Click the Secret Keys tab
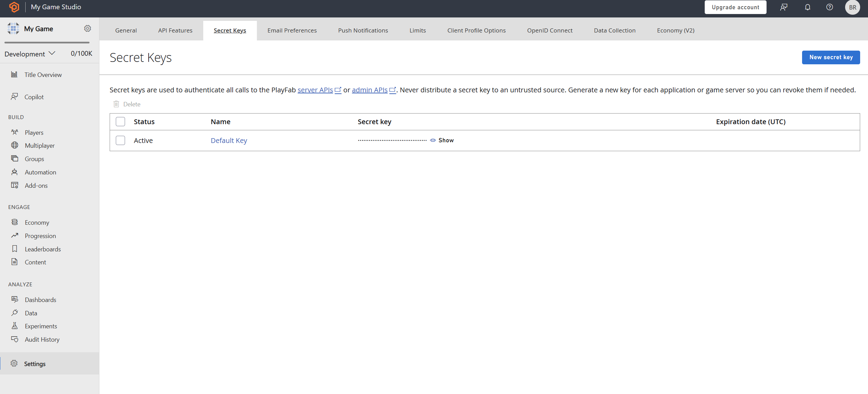This screenshot has height=394, width=868. point(230,30)
